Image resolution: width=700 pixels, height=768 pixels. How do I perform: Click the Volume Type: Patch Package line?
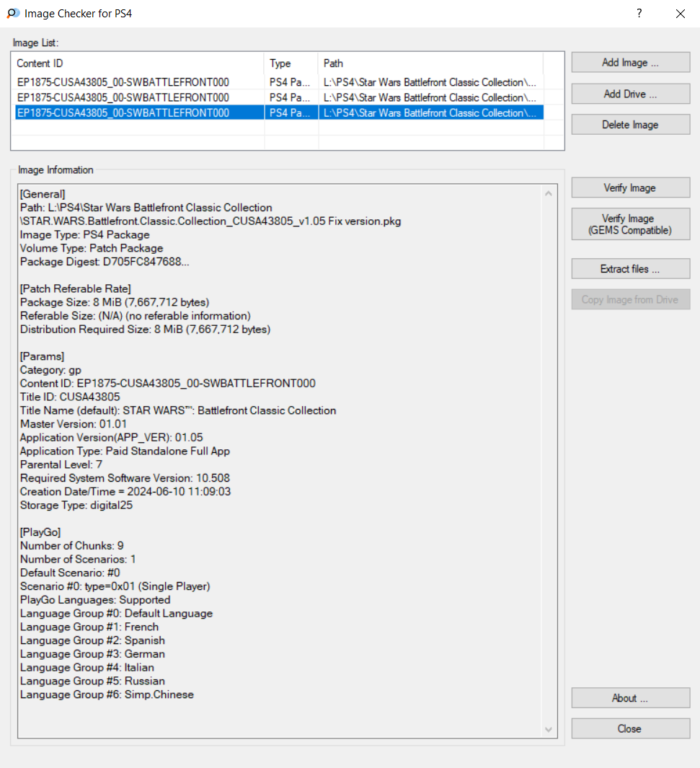pyautogui.click(x=92, y=248)
